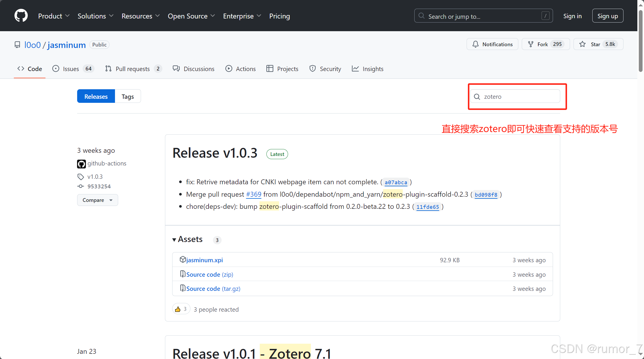Click the Notifications bell icon
The image size is (644, 359).
point(475,44)
